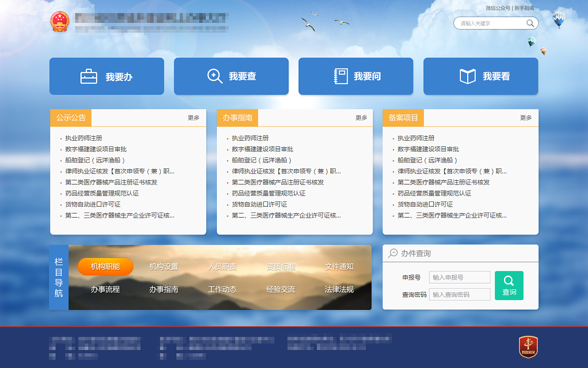Select 办事指南 in 栏目导航
588x368 pixels.
pos(164,289)
